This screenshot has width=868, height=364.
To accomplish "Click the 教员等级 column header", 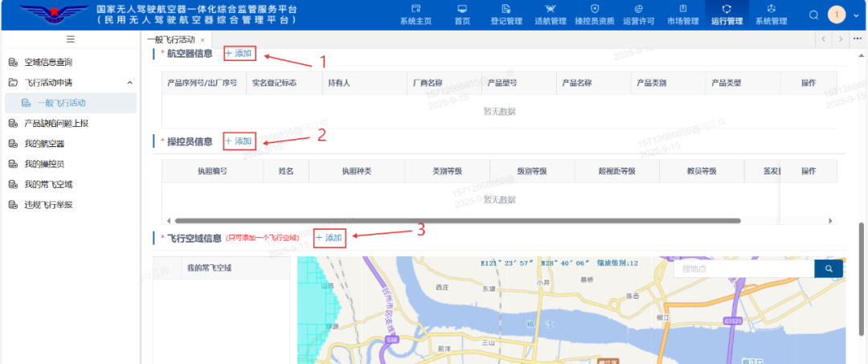I will (x=702, y=171).
